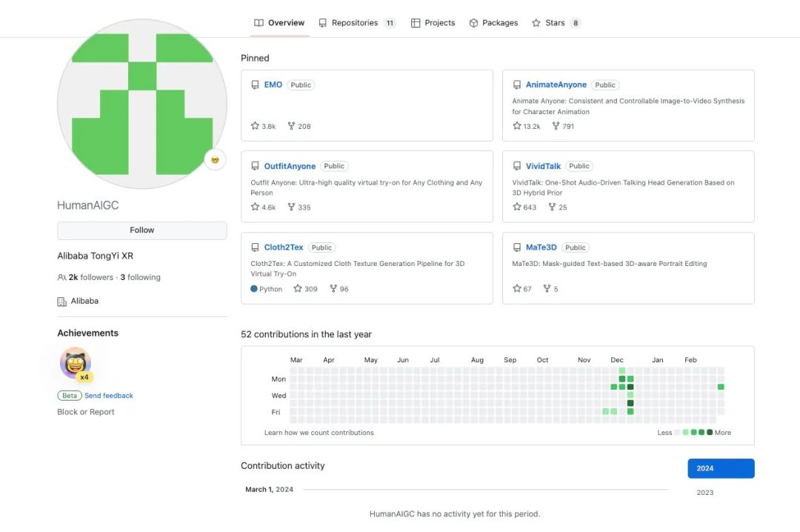Open the MaTe3D repository link

(541, 247)
